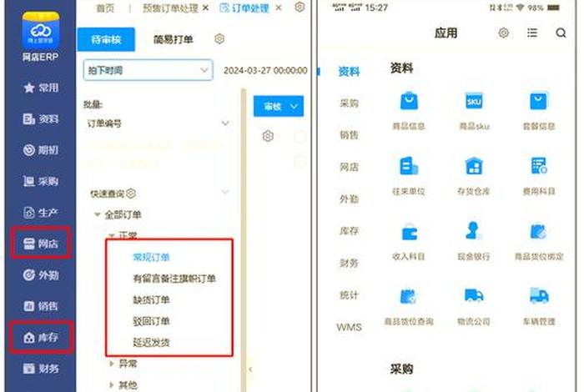Image resolution: width=584 pixels, height=392 pixels.
Task: Select 库存 category in the mobile sidebar
Action: coord(349,231)
